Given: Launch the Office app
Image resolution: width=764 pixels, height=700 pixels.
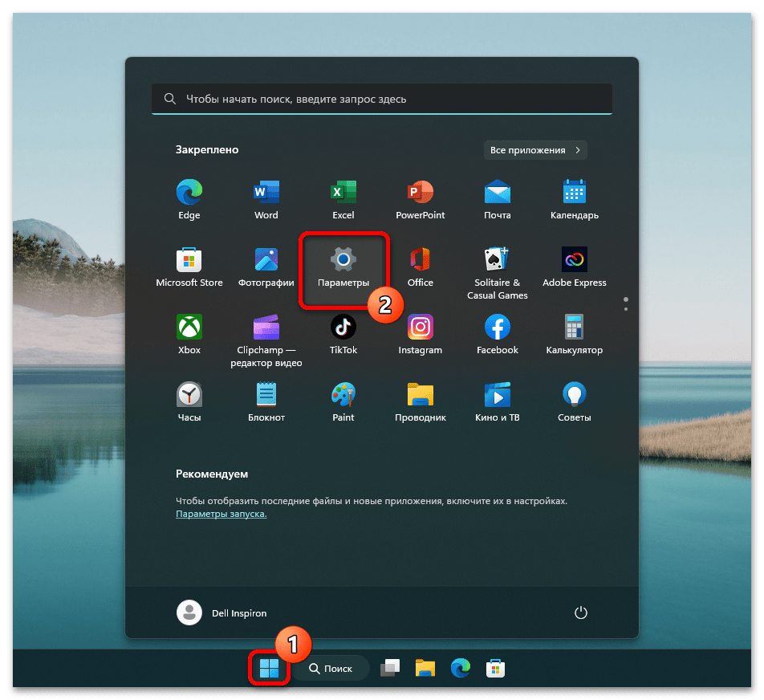Looking at the screenshot, I should tap(420, 267).
